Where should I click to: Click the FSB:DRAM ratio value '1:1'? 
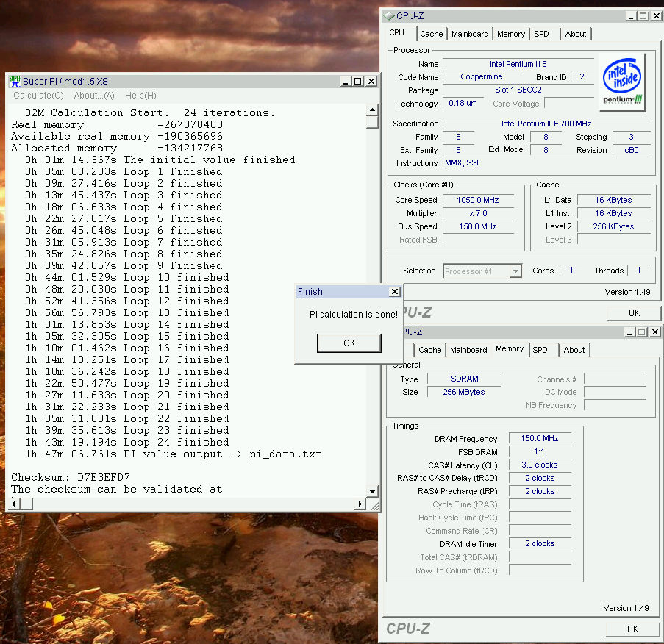tap(540, 451)
